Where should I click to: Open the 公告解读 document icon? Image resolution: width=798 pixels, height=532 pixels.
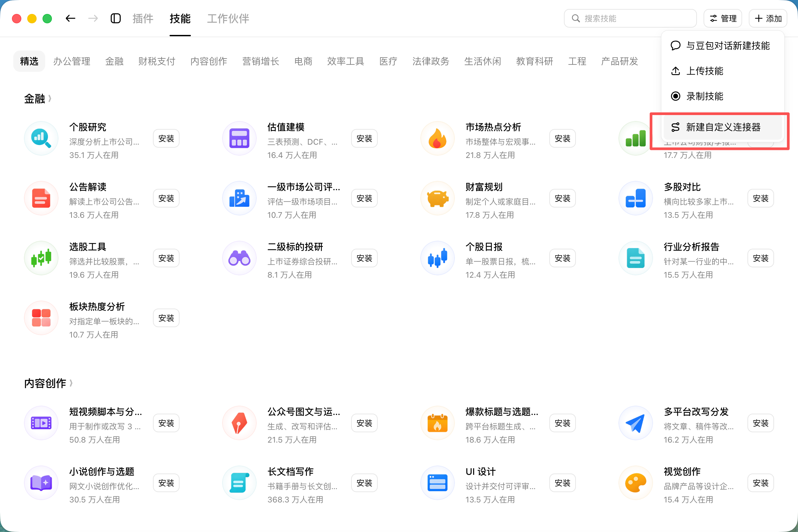pos(41,198)
